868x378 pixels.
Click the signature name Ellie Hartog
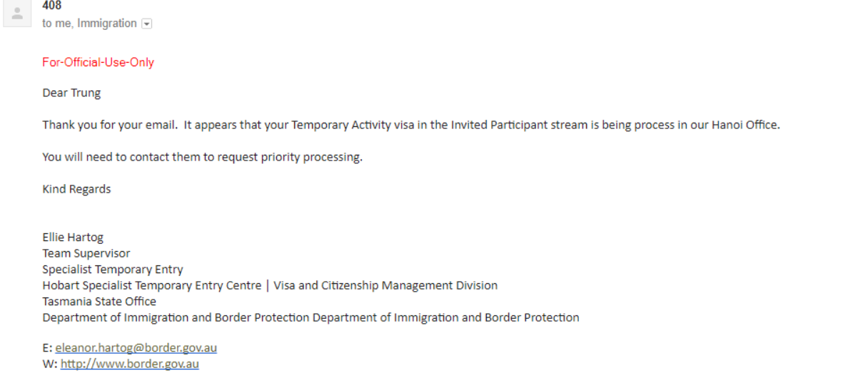(73, 237)
